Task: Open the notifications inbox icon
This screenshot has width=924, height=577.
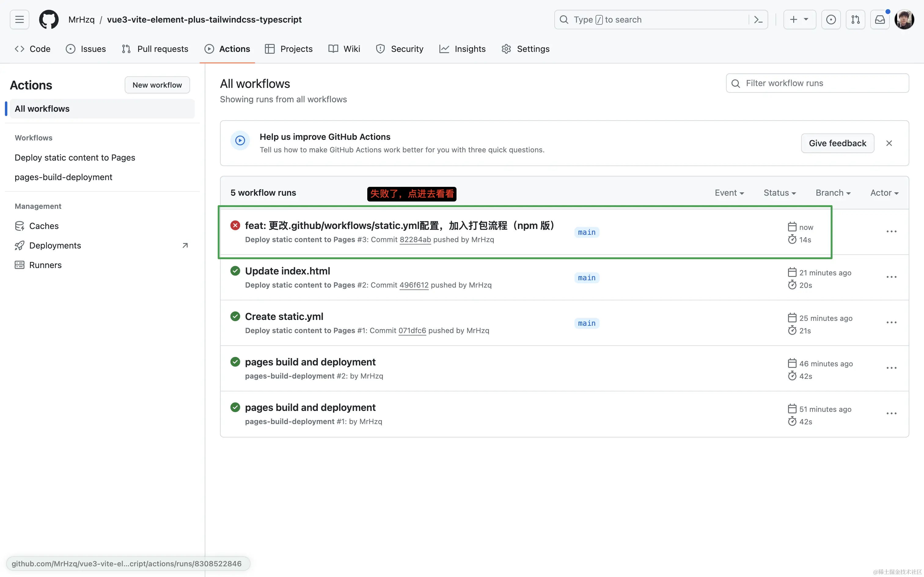Action: pyautogui.click(x=880, y=20)
